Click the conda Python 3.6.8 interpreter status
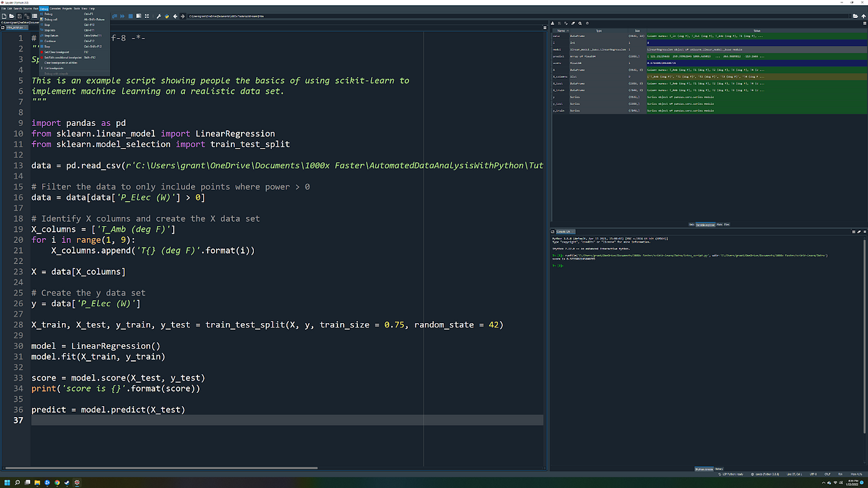Viewport: 868px width, 488px height. point(766,474)
